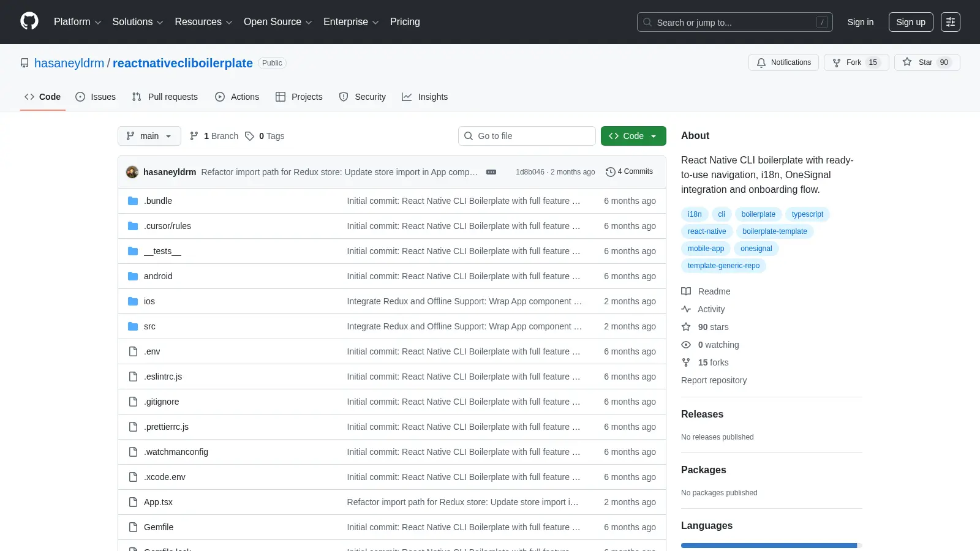Click hasaneyldrm avatar in commit row
This screenshot has width=980, height=551.
[132, 172]
